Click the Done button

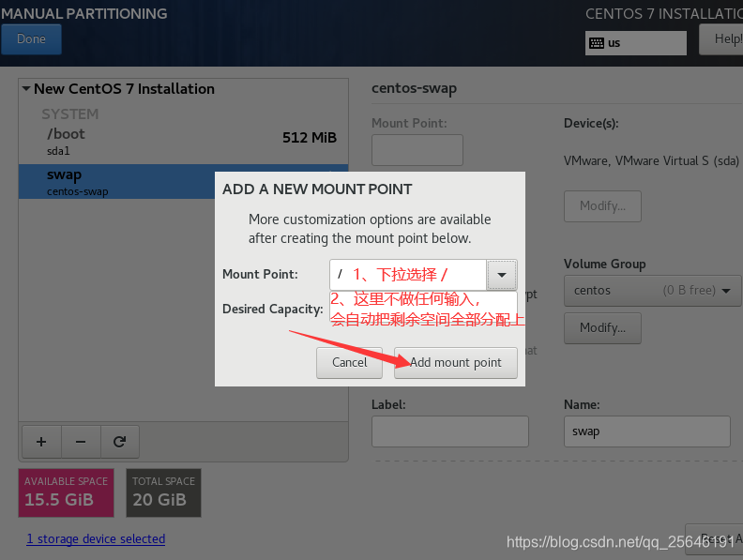click(x=31, y=39)
